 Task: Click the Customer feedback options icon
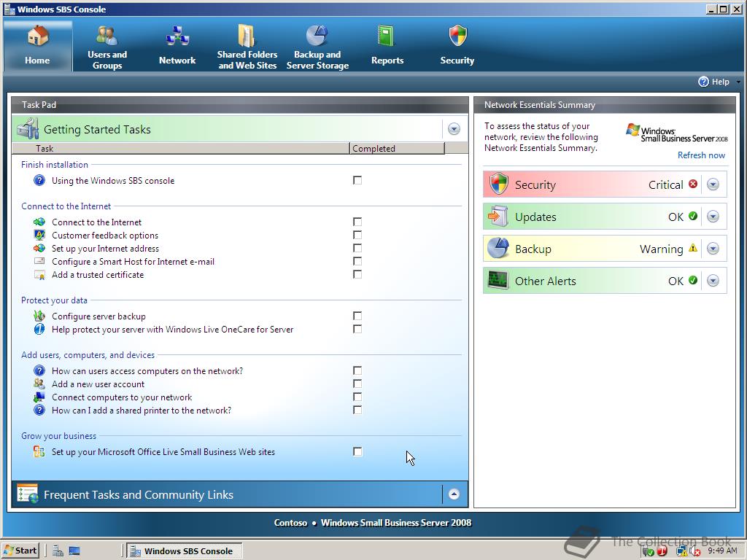click(39, 235)
